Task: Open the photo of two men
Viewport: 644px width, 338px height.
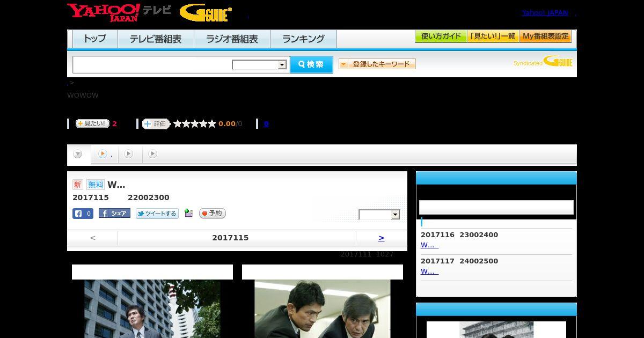Action: (x=323, y=309)
